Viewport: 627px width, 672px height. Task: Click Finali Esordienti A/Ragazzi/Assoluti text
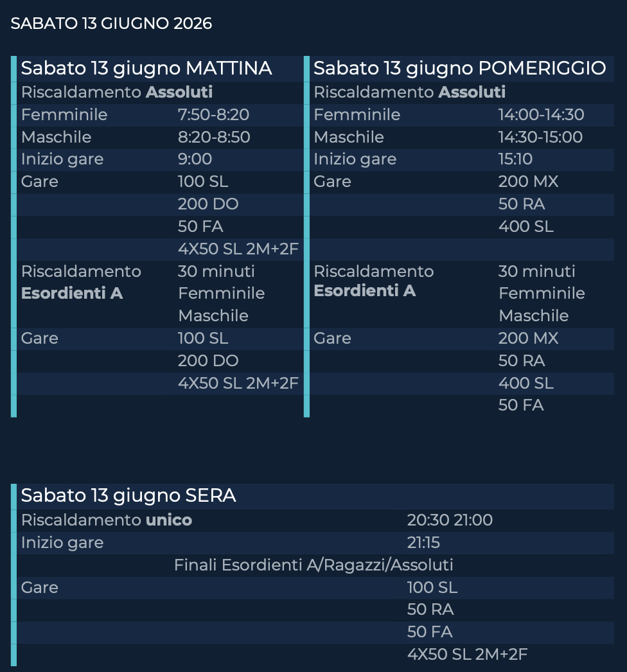pos(313,565)
